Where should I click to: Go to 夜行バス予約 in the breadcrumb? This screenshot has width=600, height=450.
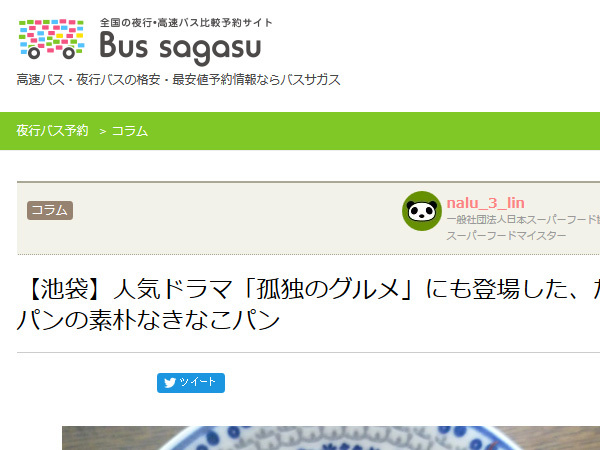pyautogui.click(x=52, y=130)
